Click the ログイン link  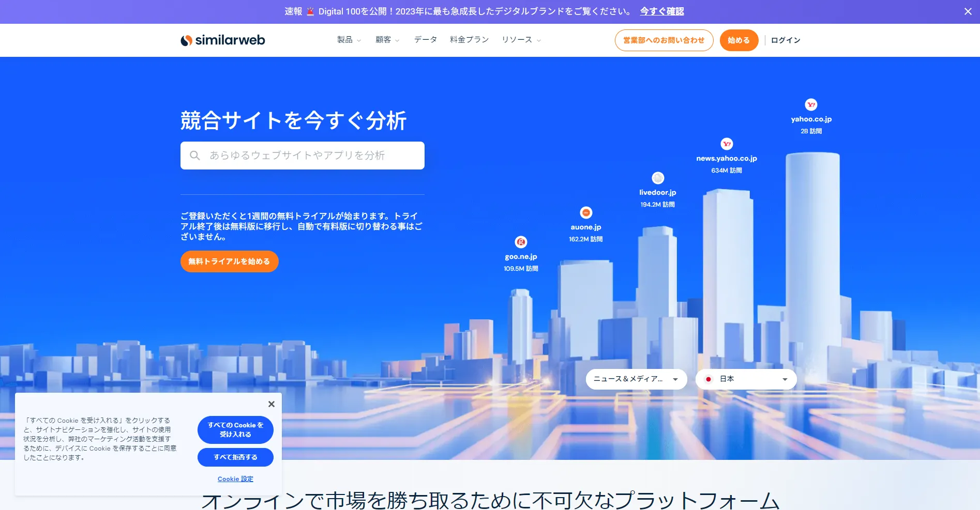coord(786,40)
